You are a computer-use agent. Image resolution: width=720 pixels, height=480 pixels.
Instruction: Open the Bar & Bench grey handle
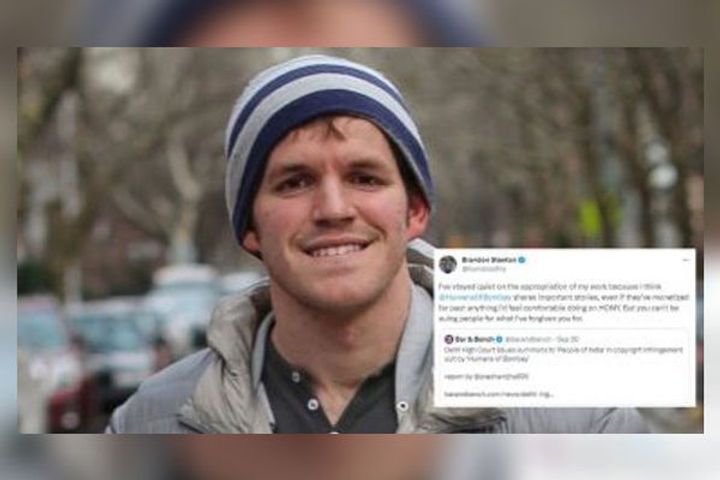click(x=527, y=339)
